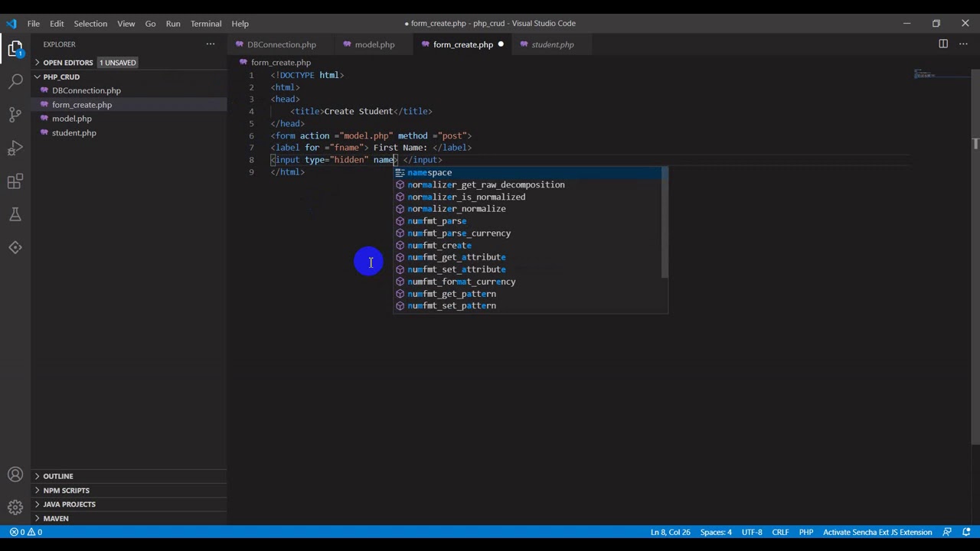980x551 pixels.
Task: Open the Help menu
Action: 240,23
